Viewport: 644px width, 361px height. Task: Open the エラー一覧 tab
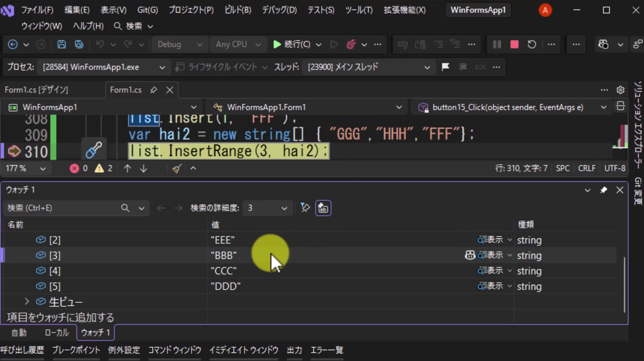point(327,350)
